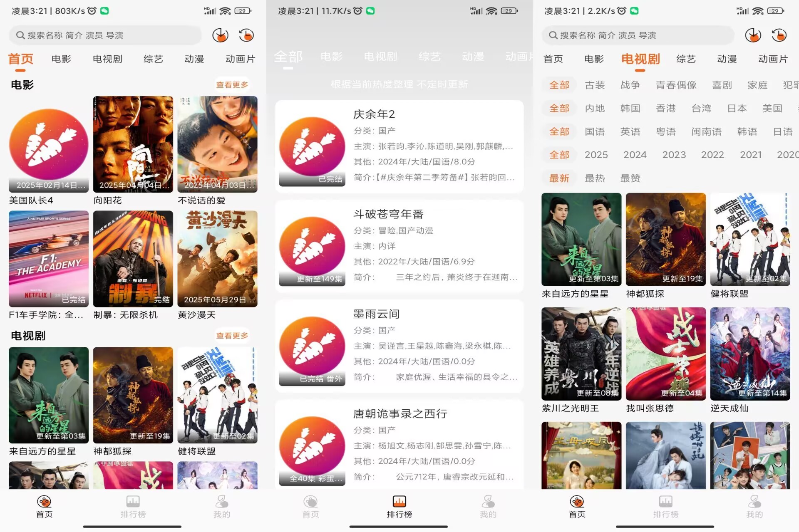Open history via clock icon on rightmost screen
This screenshot has height=532, width=799.
tap(779, 35)
